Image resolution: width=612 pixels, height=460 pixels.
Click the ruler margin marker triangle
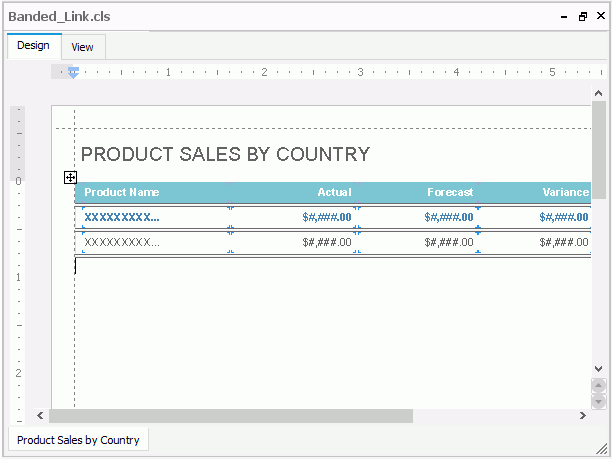click(72, 72)
